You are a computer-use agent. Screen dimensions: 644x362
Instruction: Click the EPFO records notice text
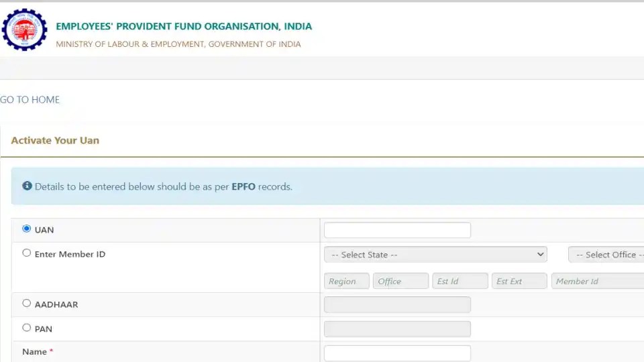(x=164, y=187)
